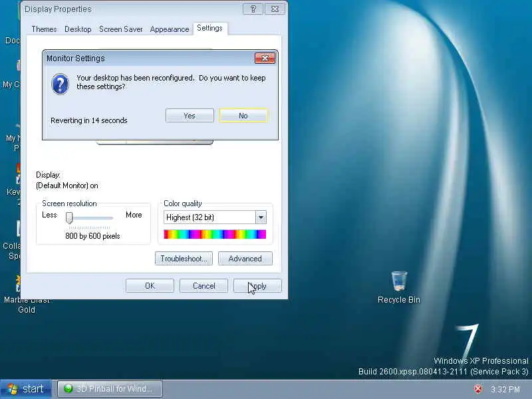
Task: Switch to the Themes tab
Action: tap(44, 29)
